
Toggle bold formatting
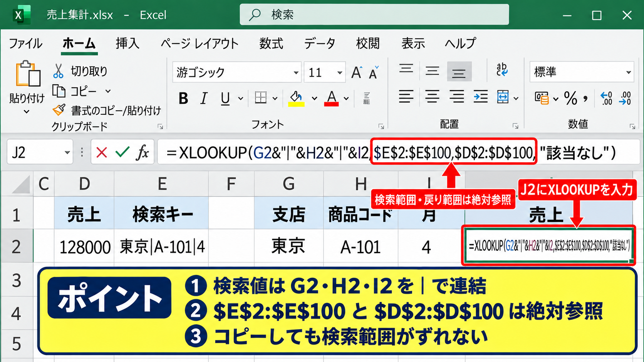[183, 99]
